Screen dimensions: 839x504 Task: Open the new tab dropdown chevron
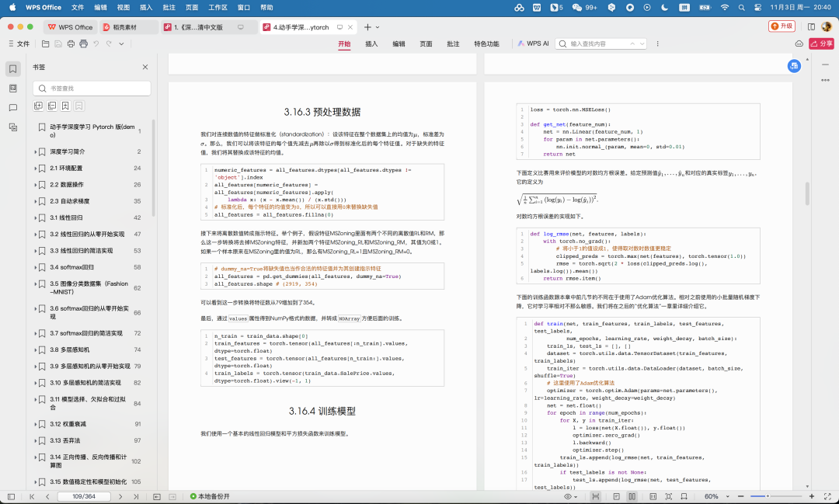tap(378, 27)
